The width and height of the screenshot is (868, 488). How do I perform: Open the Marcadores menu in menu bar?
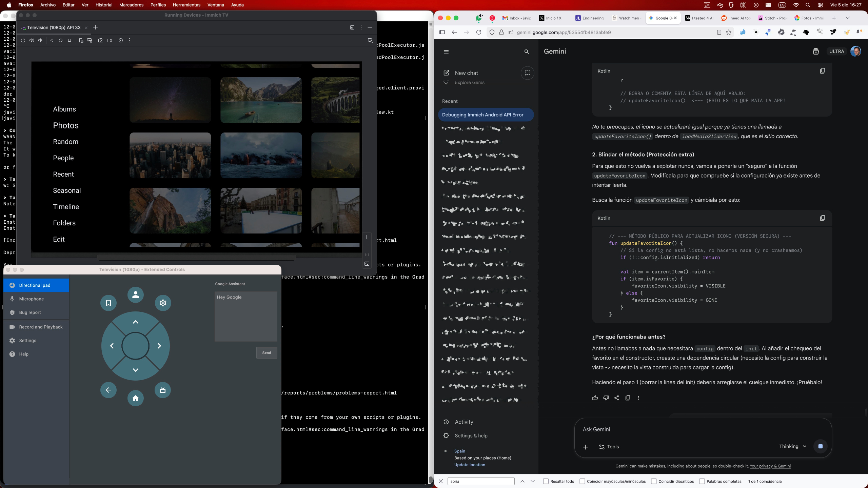click(131, 5)
